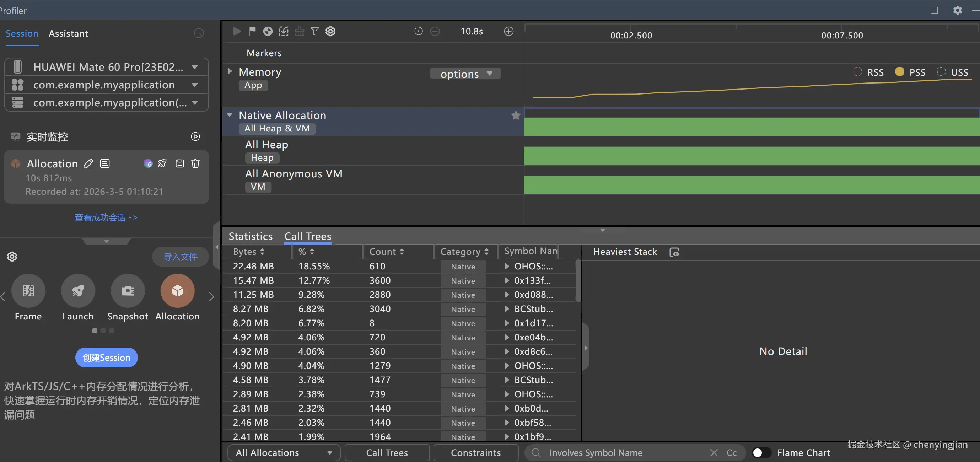Click the filter funnel icon in toolbar
Screen dimensions: 980x462
point(314,31)
